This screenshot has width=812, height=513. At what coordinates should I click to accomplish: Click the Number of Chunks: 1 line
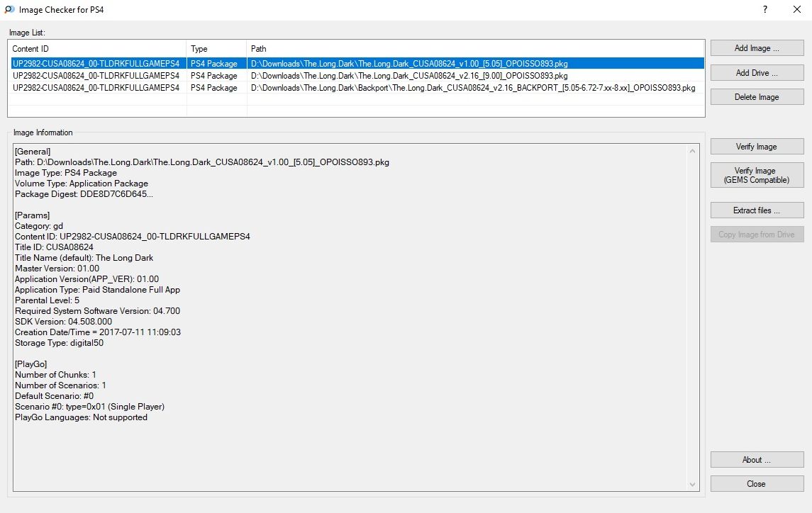click(x=55, y=375)
